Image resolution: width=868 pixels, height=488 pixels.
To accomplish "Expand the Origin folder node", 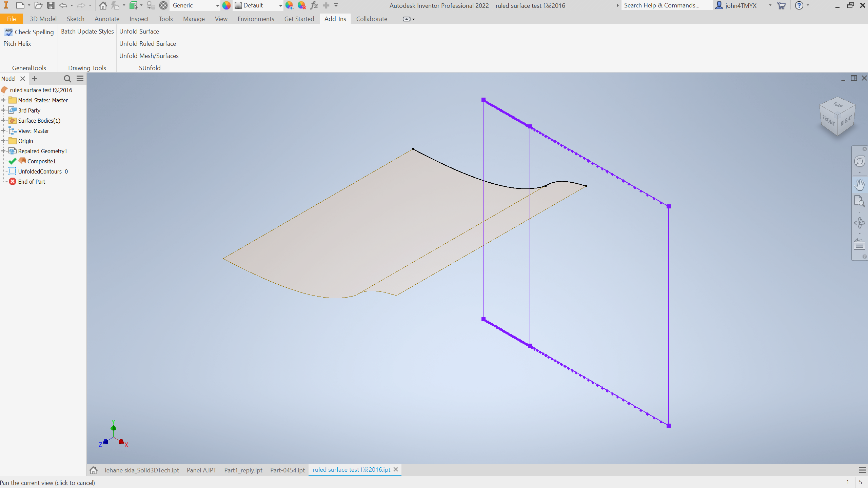I will [x=3, y=141].
